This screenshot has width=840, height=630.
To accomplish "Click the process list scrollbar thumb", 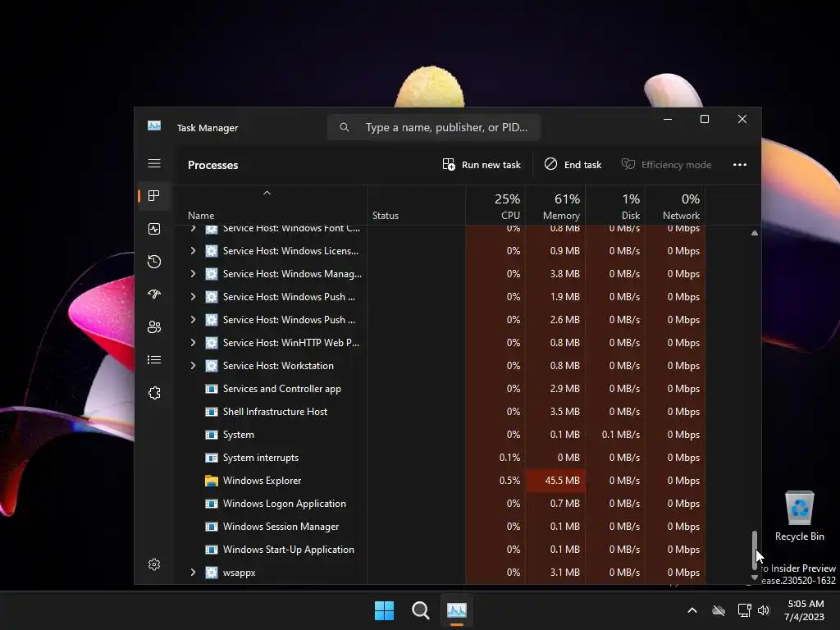I will (x=755, y=550).
